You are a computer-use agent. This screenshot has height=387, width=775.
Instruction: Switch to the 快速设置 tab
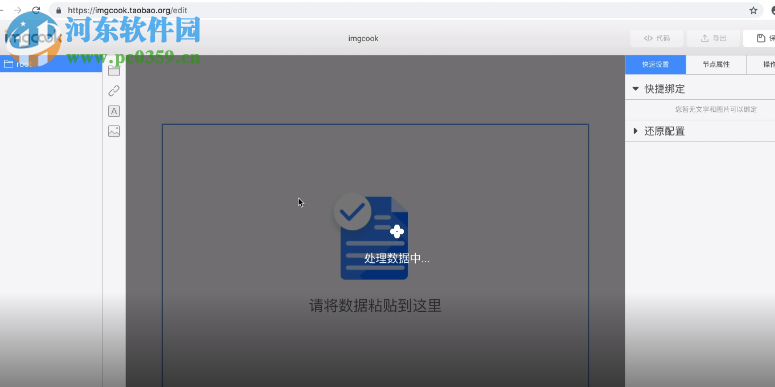click(x=655, y=64)
